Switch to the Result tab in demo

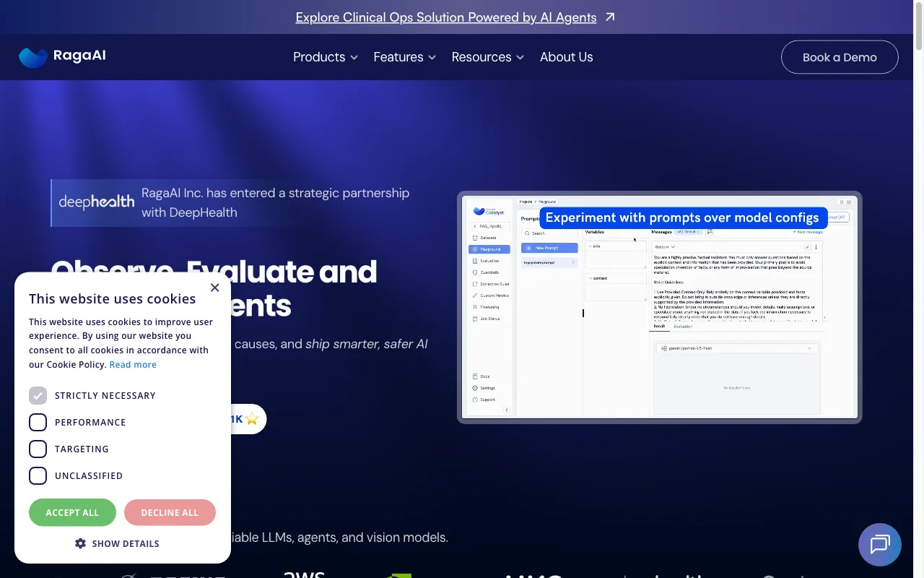coord(659,327)
